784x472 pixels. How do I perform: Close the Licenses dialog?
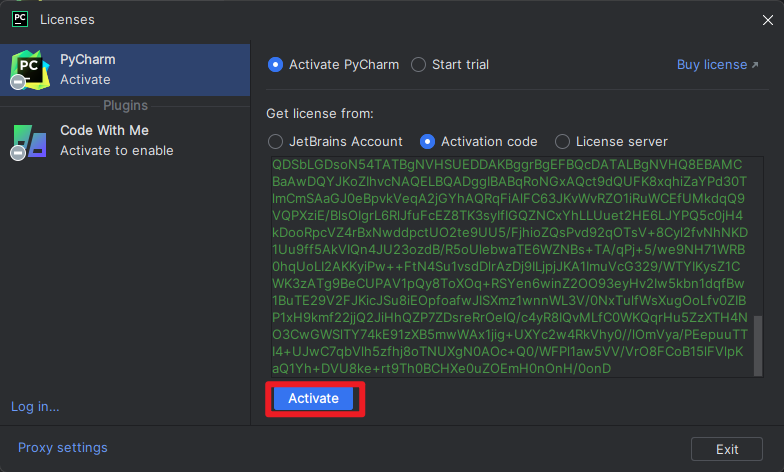click(x=768, y=20)
